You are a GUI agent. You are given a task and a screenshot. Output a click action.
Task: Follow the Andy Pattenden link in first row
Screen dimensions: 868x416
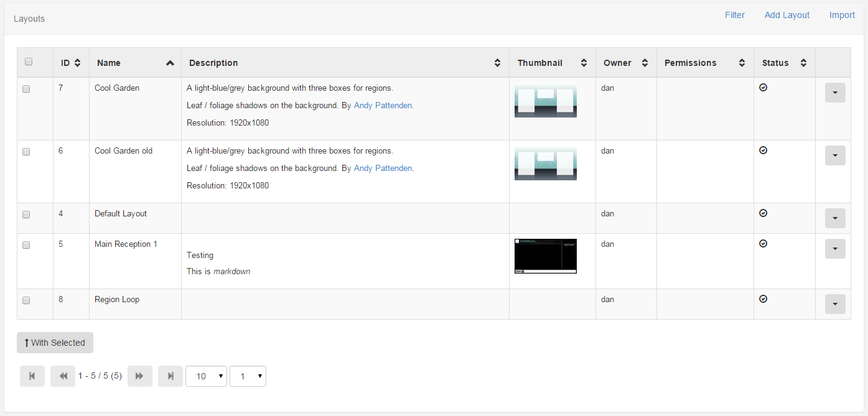383,106
